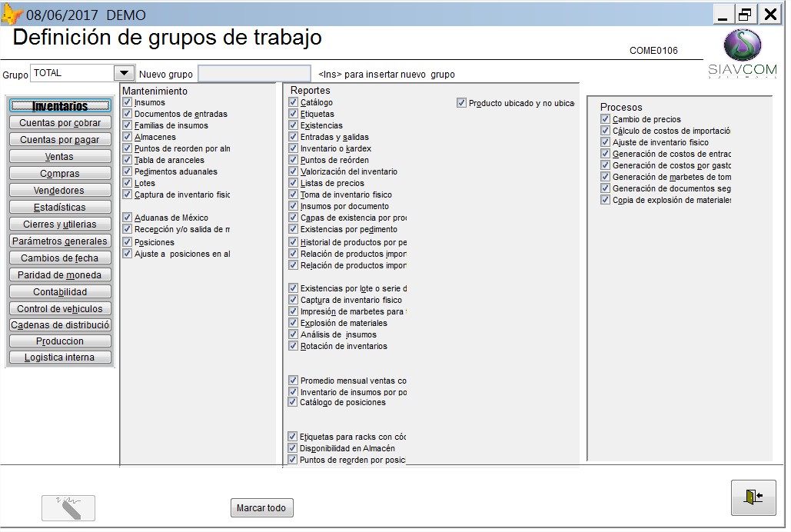
Task: Toggle Inventario o kardex checkbox
Action: pos(293,148)
